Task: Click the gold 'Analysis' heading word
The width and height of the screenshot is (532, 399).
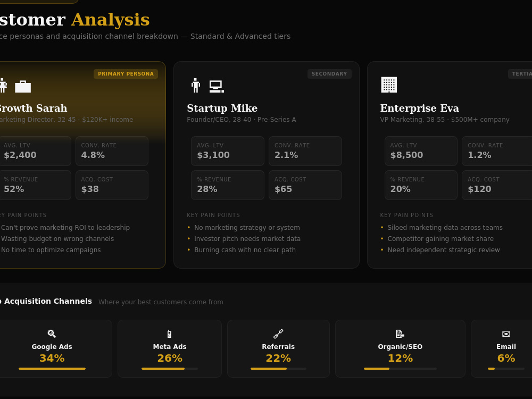Action: [x=110, y=20]
